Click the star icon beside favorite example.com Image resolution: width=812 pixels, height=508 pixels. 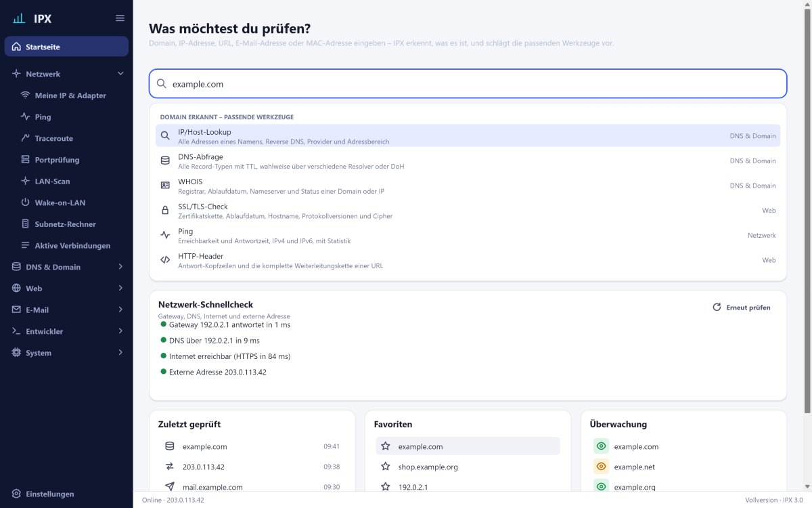[x=386, y=446]
